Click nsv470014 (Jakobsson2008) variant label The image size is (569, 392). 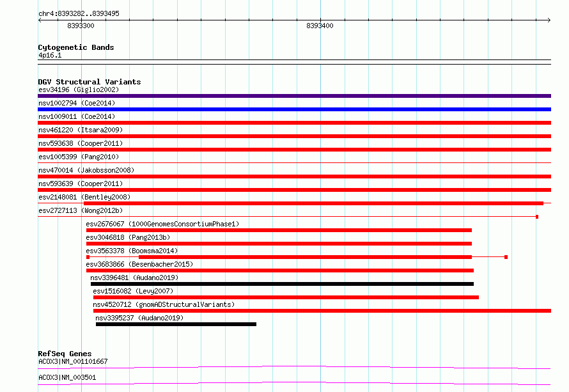(x=86, y=170)
